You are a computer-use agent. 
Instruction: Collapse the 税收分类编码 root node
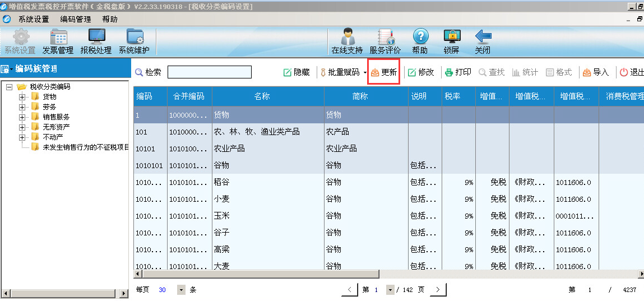[10, 87]
